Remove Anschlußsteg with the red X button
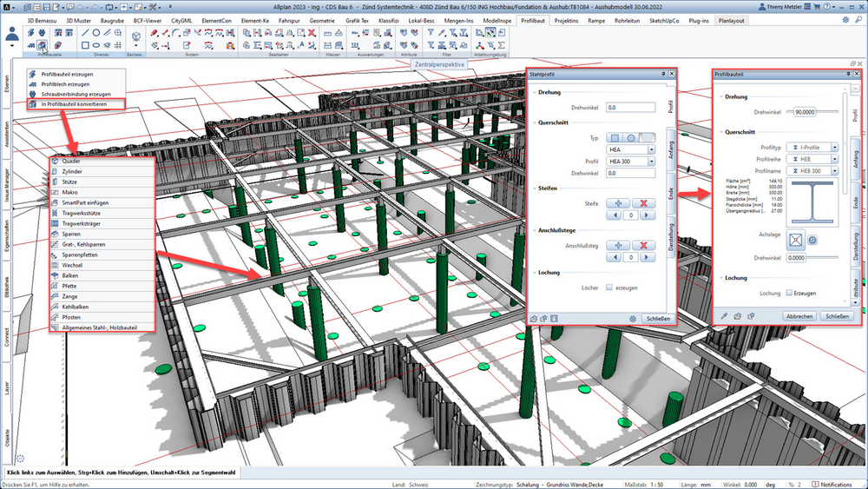This screenshot has height=489, width=868. (x=643, y=245)
